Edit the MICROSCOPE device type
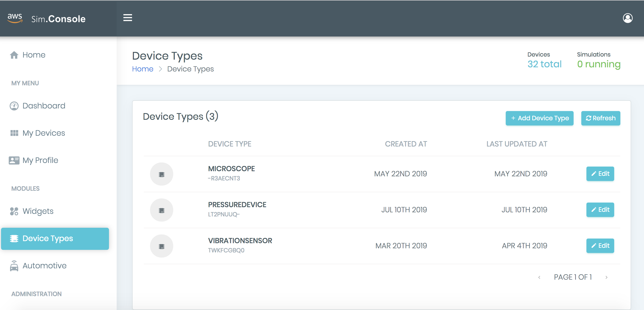 tap(600, 174)
